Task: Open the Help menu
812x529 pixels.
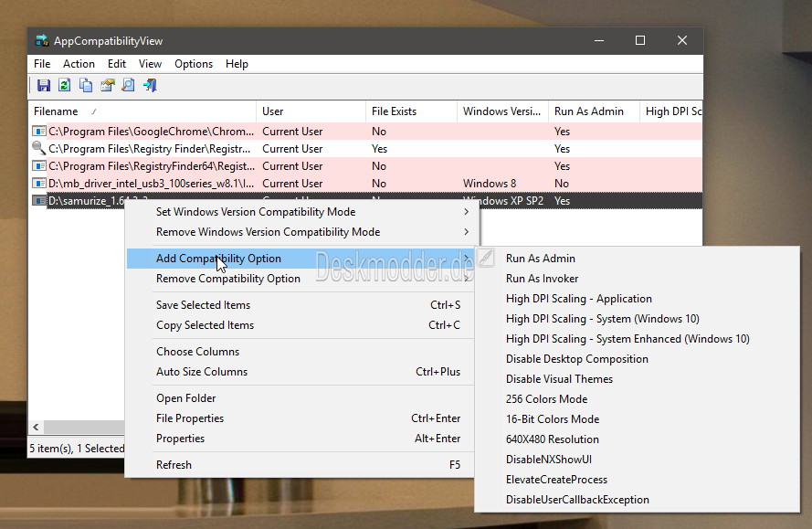Action: coord(237,64)
